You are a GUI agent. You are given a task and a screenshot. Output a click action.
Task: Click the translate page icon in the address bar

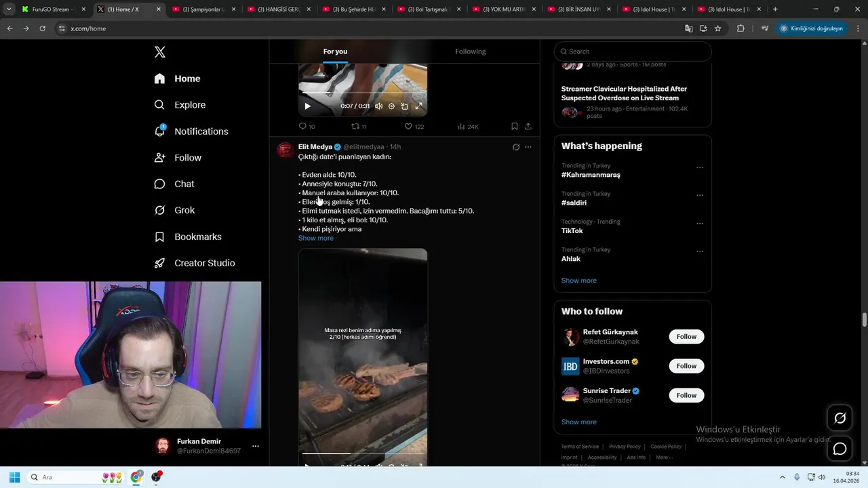pos(689,28)
